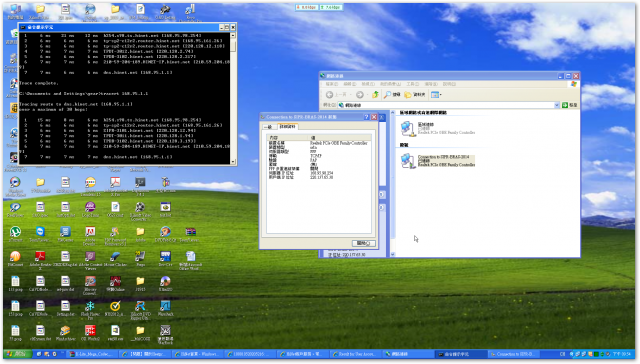Switch to the Command Prompt taskbar button
The height and width of the screenshot is (364, 640).
coord(460,354)
